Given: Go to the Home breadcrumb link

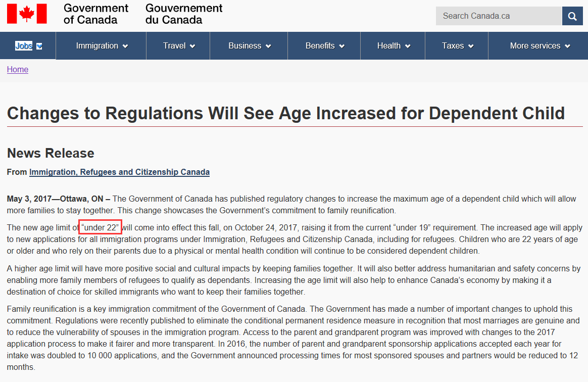Looking at the screenshot, I should click(18, 69).
